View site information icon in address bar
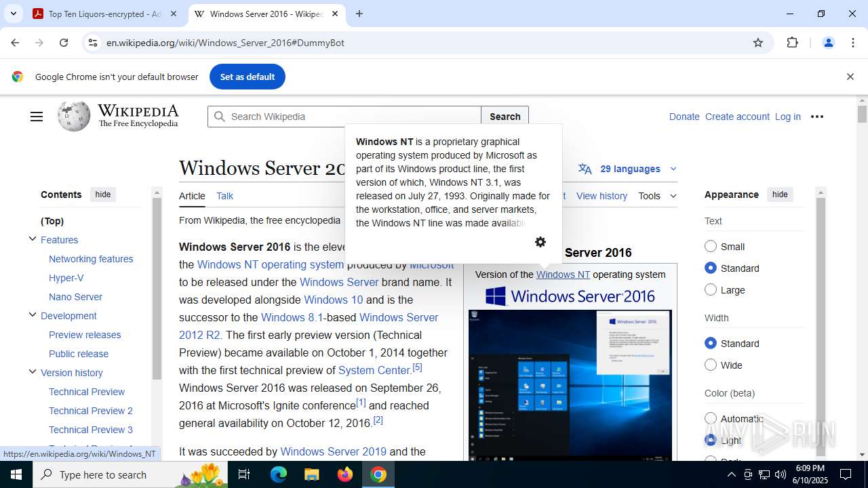The width and height of the screenshot is (868, 488). 93,43
